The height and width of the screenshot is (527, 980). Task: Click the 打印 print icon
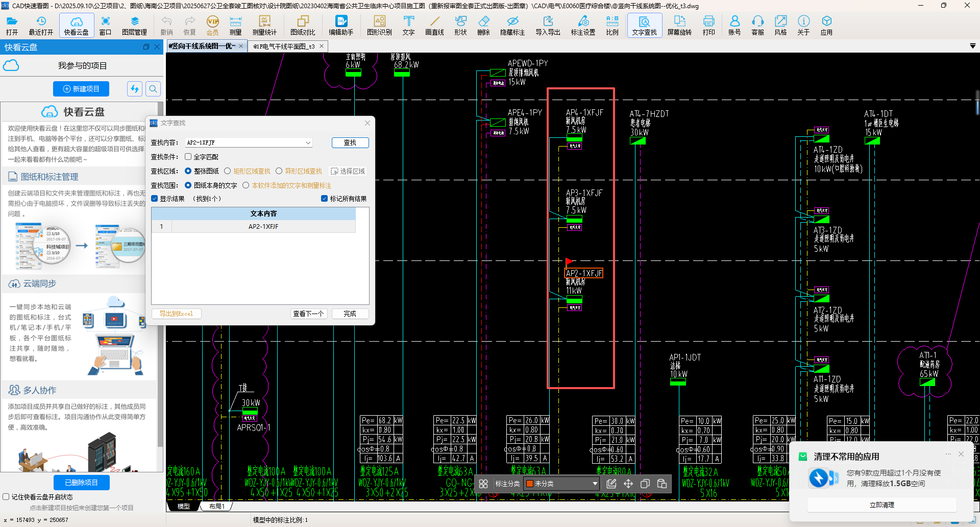click(x=708, y=25)
